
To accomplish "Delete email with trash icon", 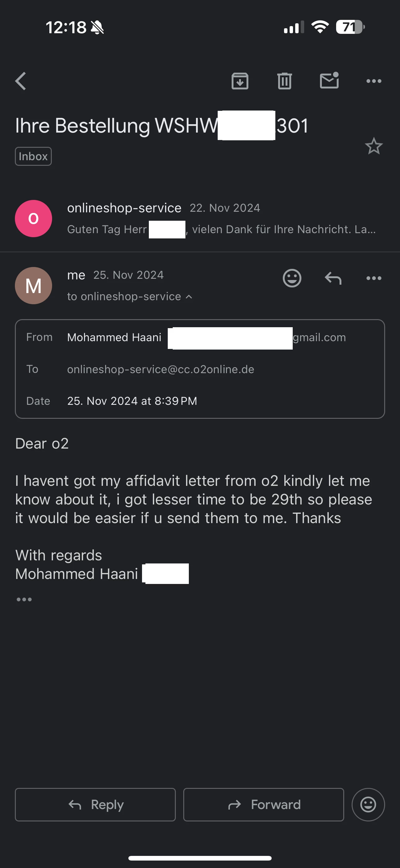I will (285, 81).
